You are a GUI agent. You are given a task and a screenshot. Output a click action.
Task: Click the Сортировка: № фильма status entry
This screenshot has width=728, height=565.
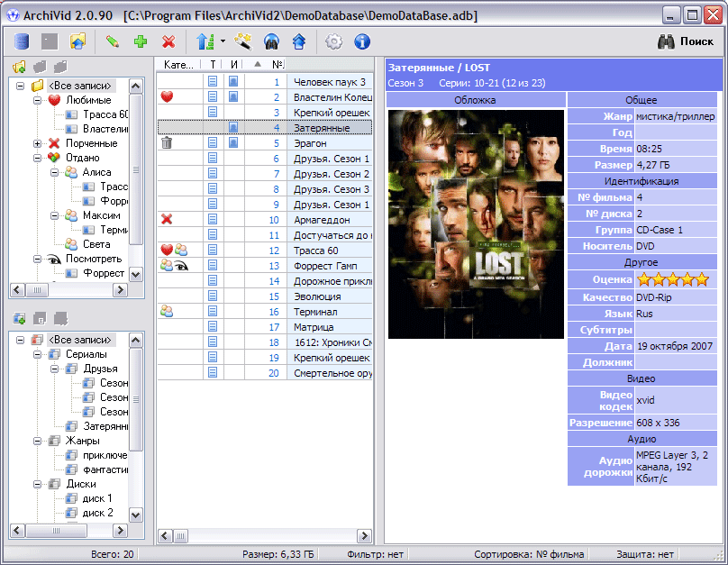[529, 554]
